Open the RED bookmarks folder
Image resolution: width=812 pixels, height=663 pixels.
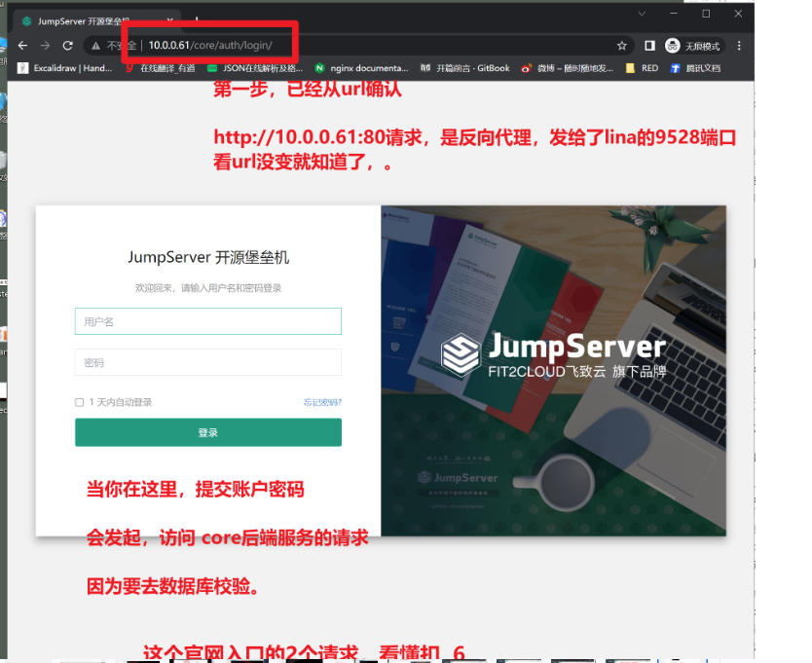pos(643,68)
